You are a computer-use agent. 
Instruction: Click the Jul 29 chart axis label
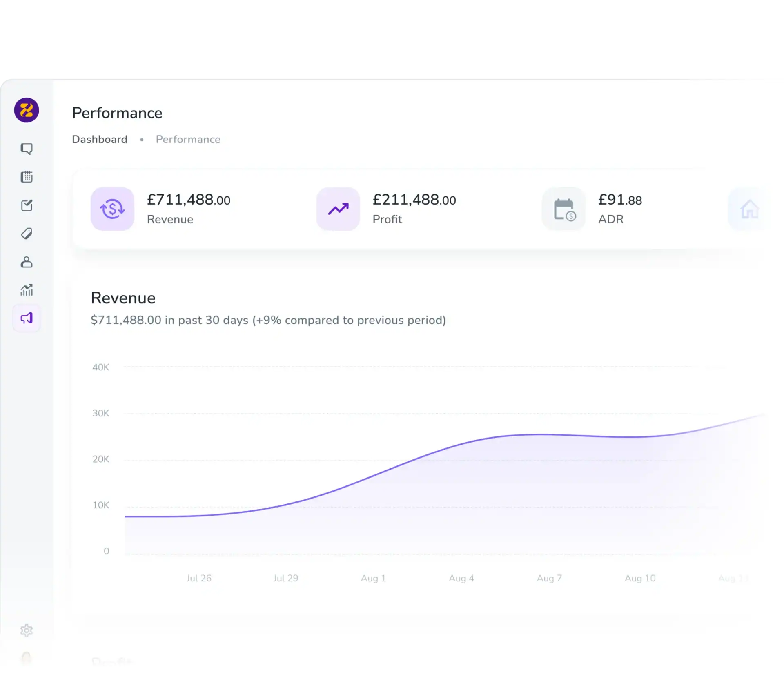286,578
